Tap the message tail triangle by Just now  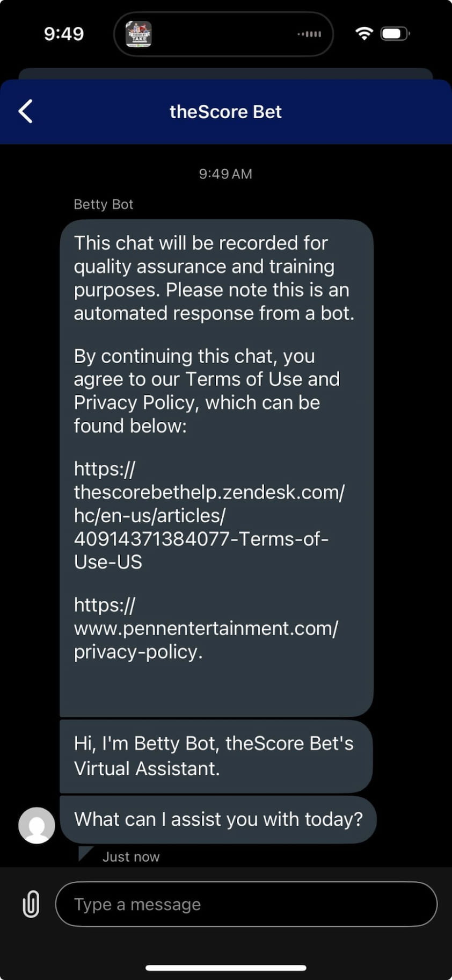point(84,853)
